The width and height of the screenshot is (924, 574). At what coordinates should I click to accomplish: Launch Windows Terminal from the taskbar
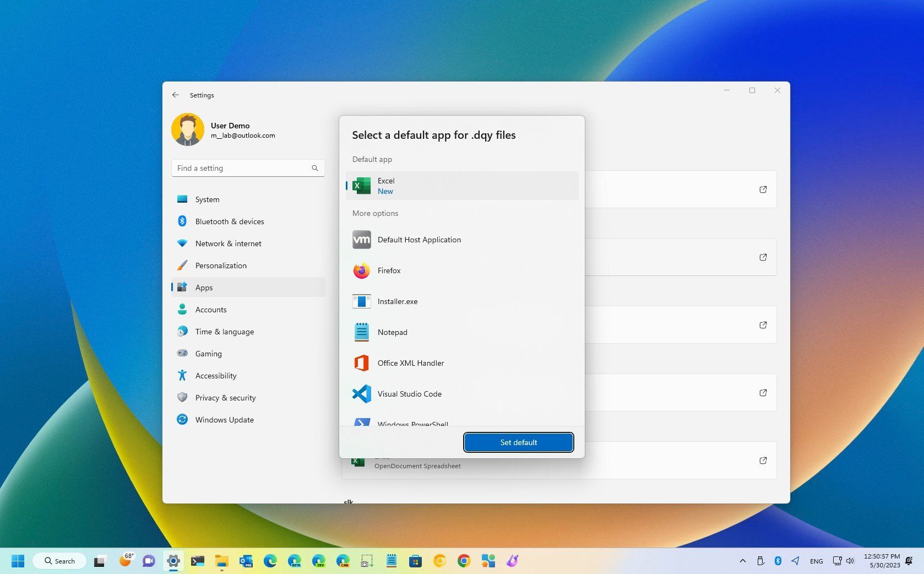(x=197, y=561)
